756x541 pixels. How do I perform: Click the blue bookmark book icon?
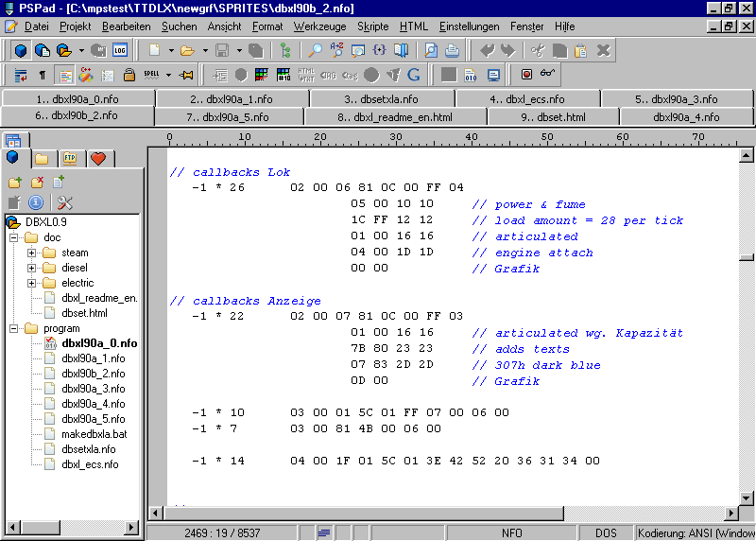click(401, 50)
